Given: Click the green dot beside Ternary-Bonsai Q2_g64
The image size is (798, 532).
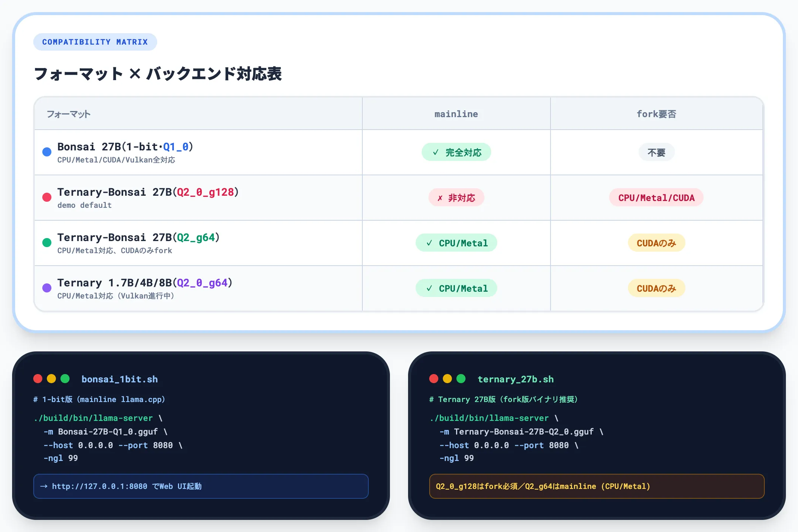Looking at the screenshot, I should 47,243.
